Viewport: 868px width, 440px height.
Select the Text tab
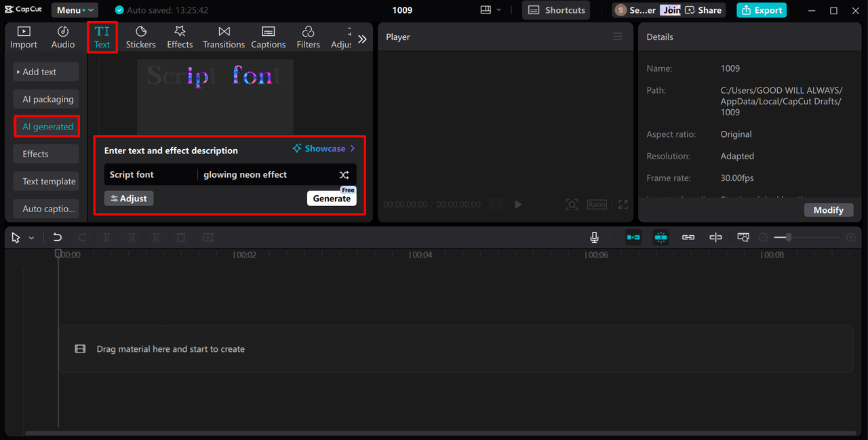[x=102, y=37]
